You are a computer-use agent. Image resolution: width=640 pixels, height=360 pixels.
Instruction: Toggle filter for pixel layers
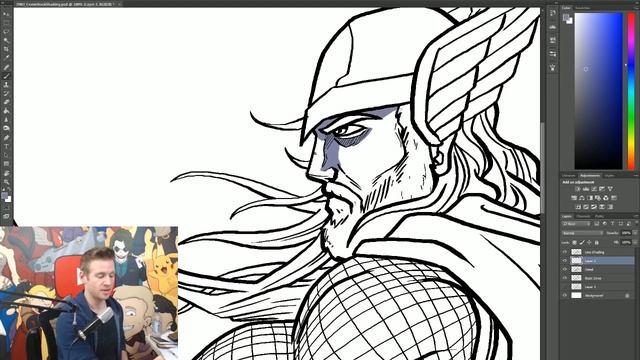tap(596, 224)
